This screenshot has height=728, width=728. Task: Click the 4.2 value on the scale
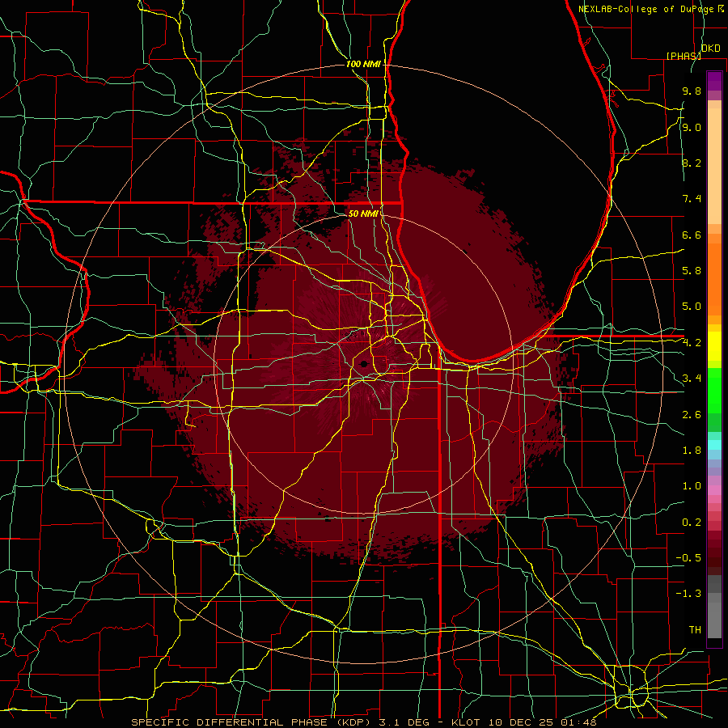coord(692,343)
